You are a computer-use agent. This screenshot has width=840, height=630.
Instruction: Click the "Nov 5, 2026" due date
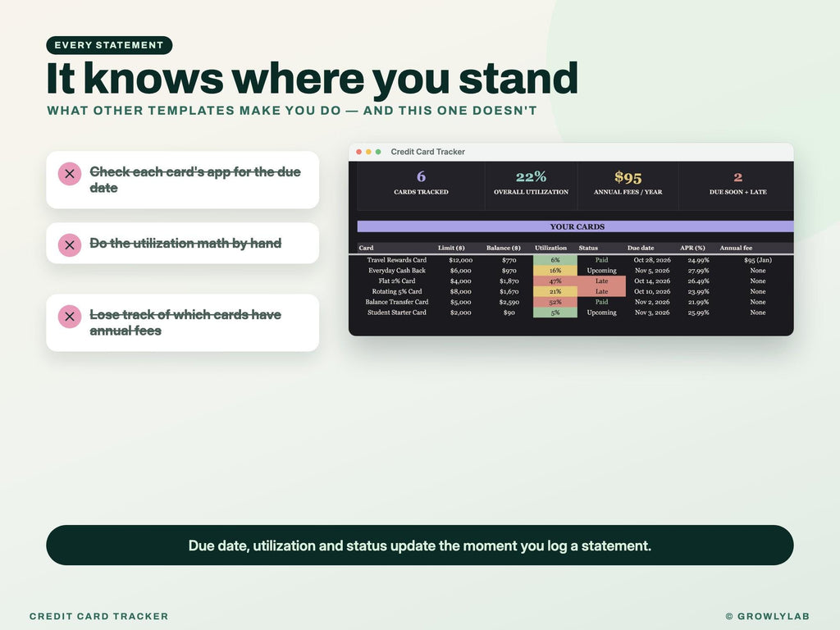click(x=652, y=271)
